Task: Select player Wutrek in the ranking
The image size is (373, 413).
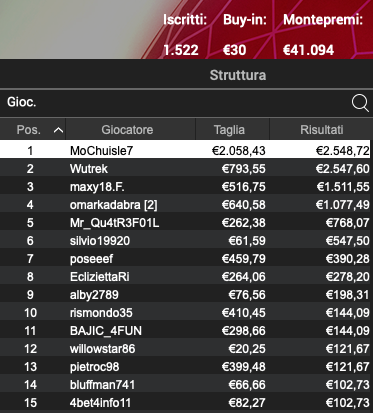Action: point(186,168)
